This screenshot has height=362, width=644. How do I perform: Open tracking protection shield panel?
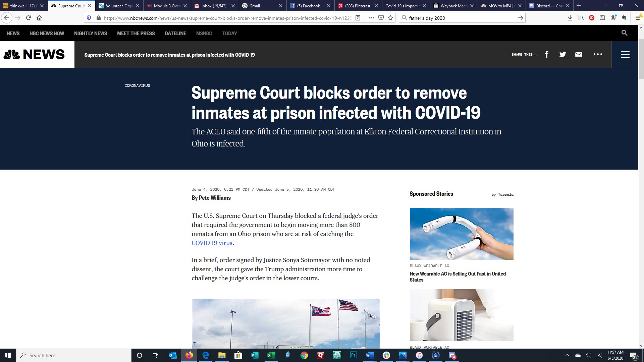(x=89, y=18)
